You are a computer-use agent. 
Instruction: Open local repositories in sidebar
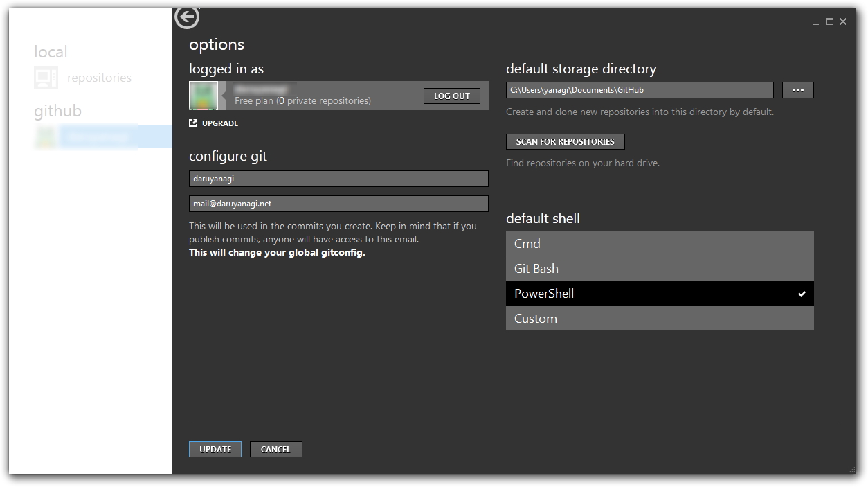pyautogui.click(x=99, y=78)
